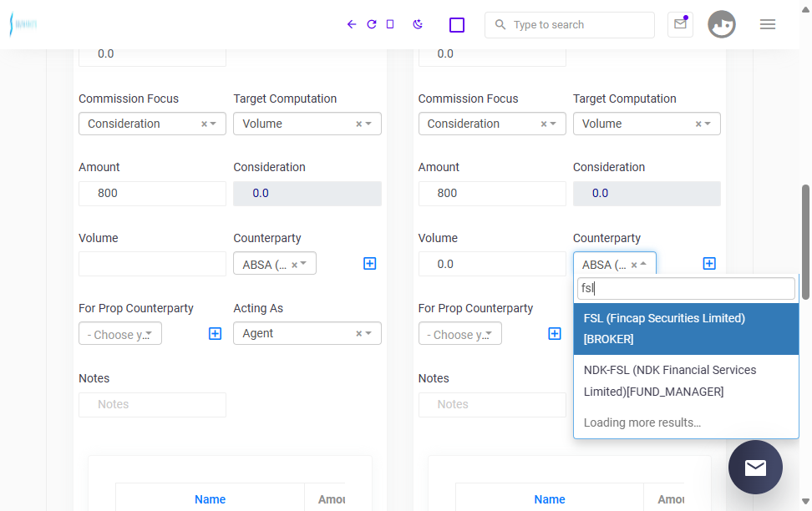Clear right Target Computation Volume selection

(x=698, y=124)
